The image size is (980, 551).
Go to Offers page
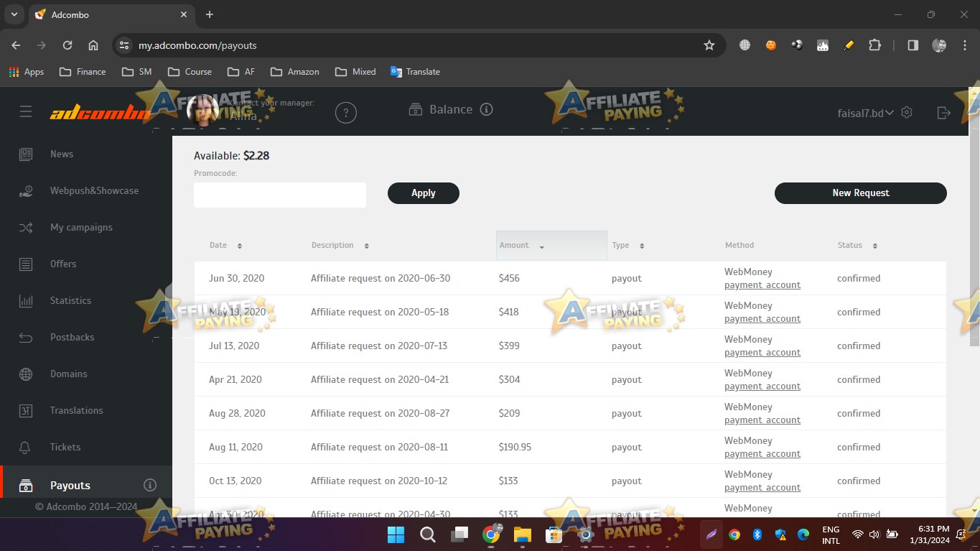point(63,264)
